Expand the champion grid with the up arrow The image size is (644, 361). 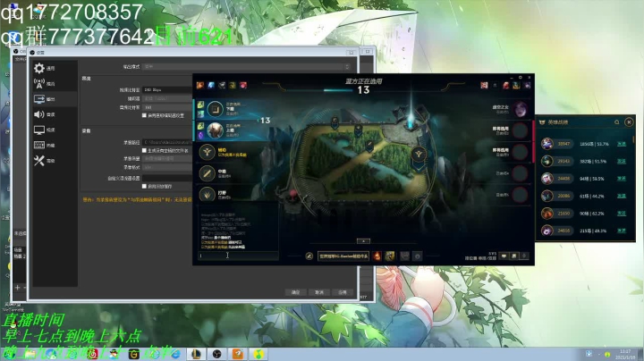[x=363, y=241]
